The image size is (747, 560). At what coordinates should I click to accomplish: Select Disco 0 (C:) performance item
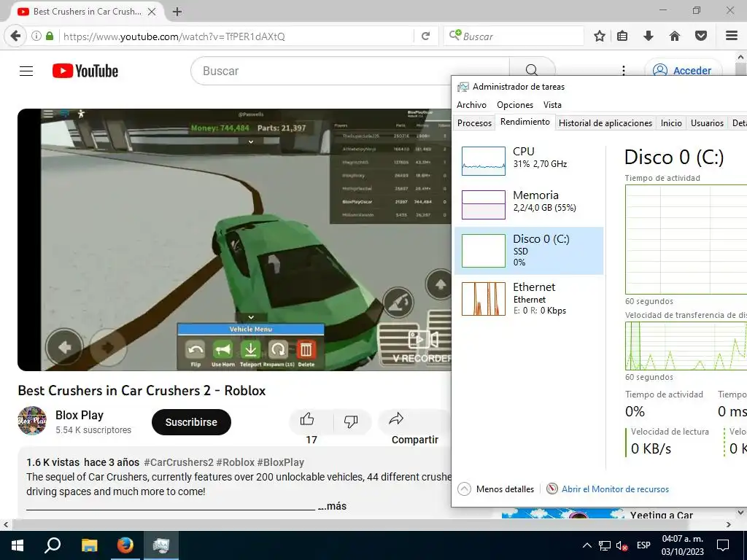pyautogui.click(x=529, y=251)
